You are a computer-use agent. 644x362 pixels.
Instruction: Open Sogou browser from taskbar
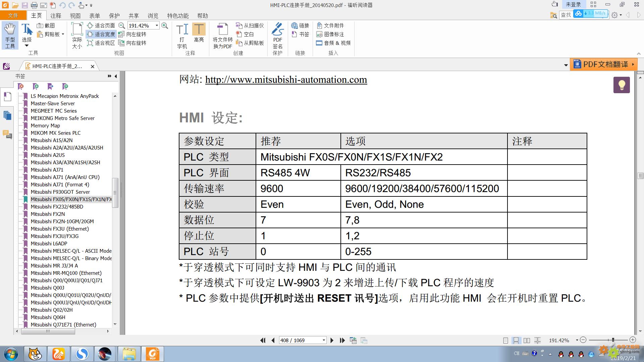click(x=82, y=354)
